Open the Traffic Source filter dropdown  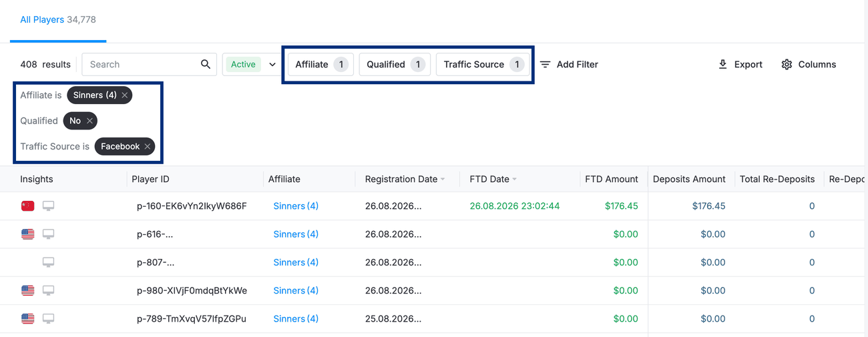(484, 64)
